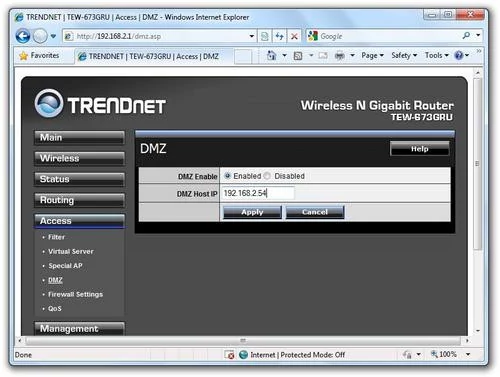Screen dimensions: 500x377
Task: Click the DMZ sidebar link
Action: click(55, 280)
